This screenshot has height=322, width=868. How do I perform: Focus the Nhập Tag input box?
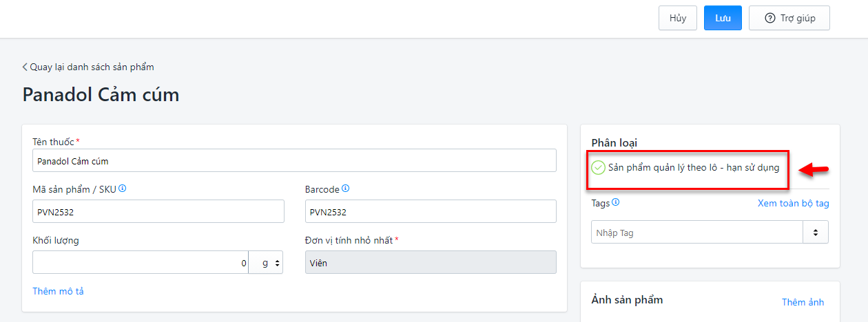(697, 233)
